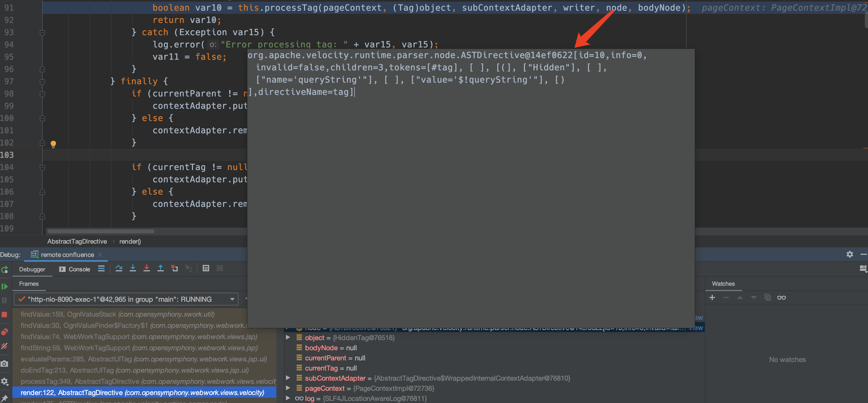The height and width of the screenshot is (403, 868).
Task: Open Evaluate Expression calculator icon
Action: click(x=206, y=268)
